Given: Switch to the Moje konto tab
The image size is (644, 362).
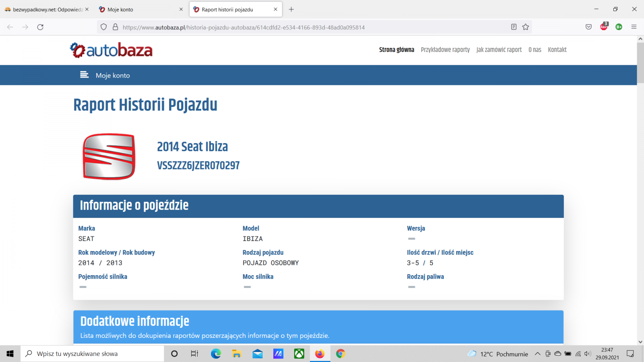Looking at the screenshot, I should point(137,10).
